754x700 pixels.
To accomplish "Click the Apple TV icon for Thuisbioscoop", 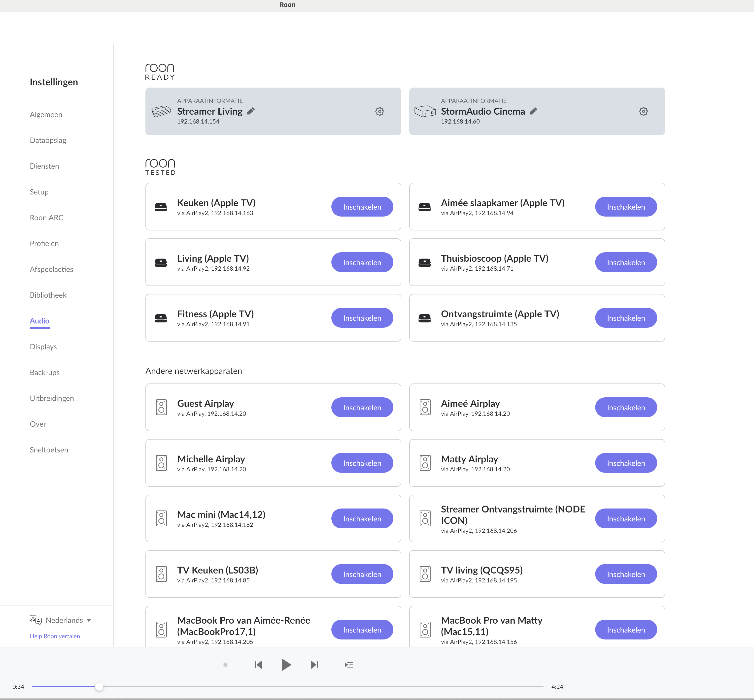I will 425,262.
